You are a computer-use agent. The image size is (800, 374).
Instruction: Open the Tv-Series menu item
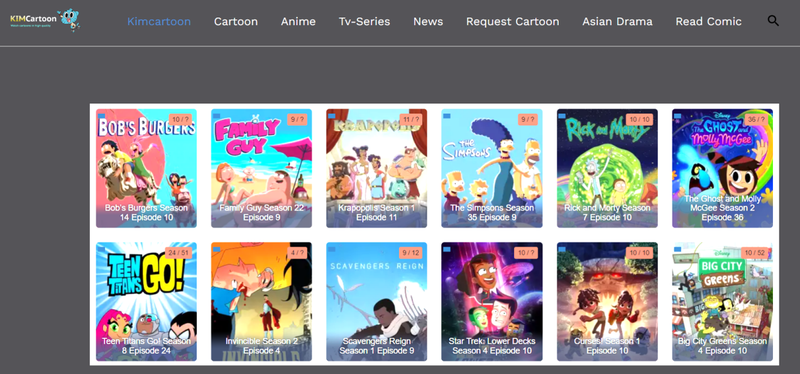pyautogui.click(x=364, y=21)
